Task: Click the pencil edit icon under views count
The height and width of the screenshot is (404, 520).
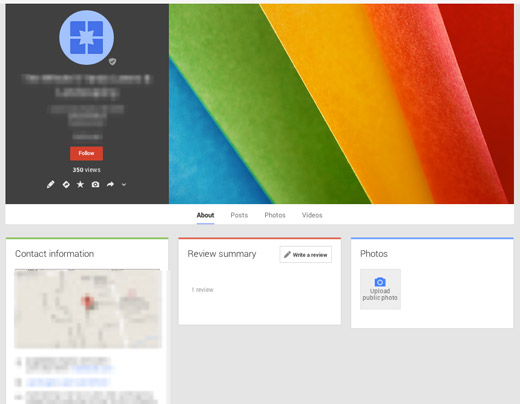Action: coord(50,184)
